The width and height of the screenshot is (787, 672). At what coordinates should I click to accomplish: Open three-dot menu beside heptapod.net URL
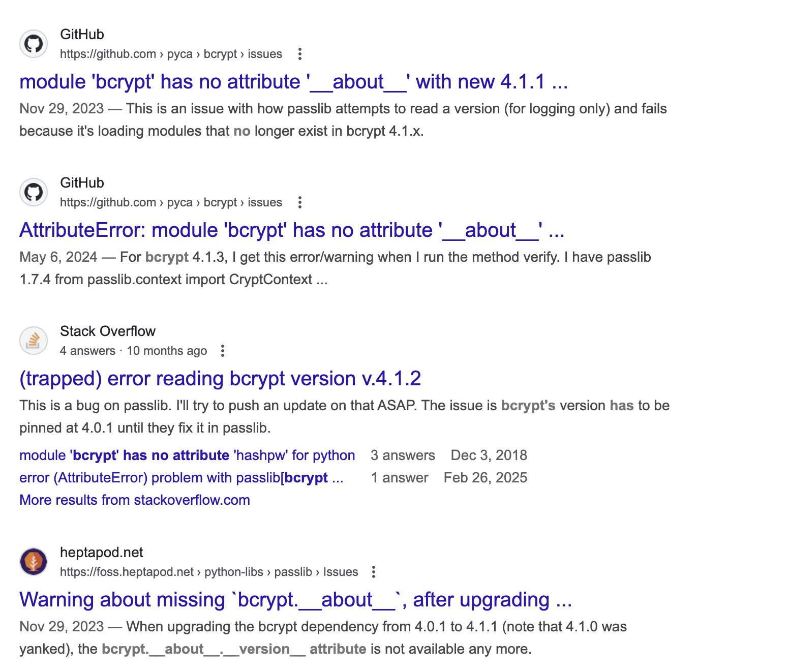tap(374, 572)
